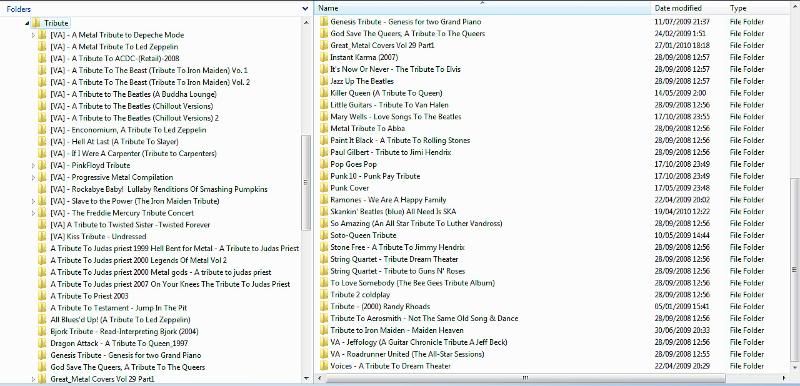This screenshot has width=800, height=386.
Task: Click folder icon beside Jazz Up The Beatles
Action: pyautogui.click(x=323, y=81)
